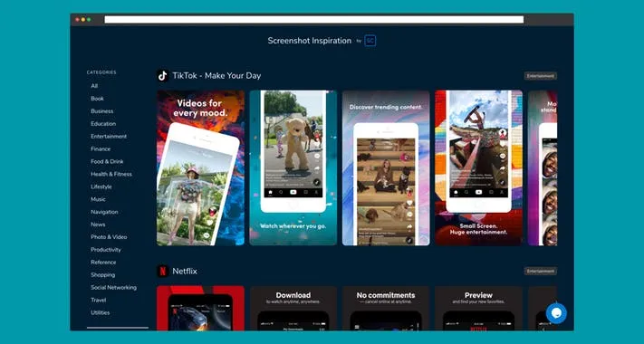
Task: Click the Netflix app icon
Action: [x=163, y=271]
